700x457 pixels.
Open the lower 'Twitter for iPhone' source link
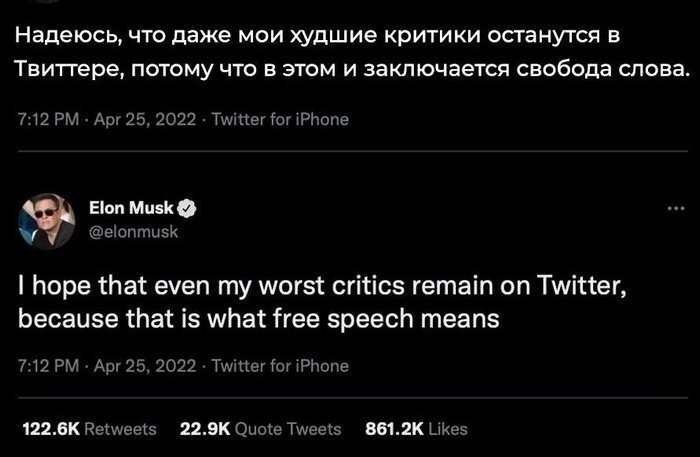[280, 366]
